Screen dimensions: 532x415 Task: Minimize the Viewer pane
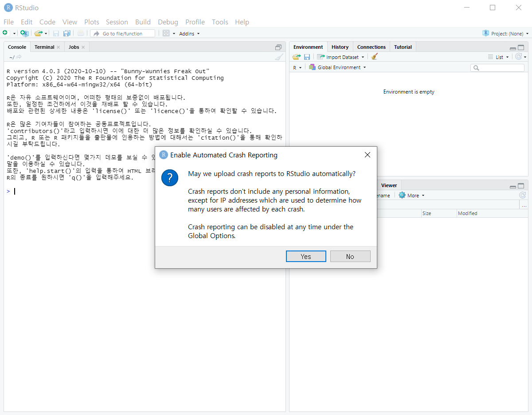click(513, 186)
